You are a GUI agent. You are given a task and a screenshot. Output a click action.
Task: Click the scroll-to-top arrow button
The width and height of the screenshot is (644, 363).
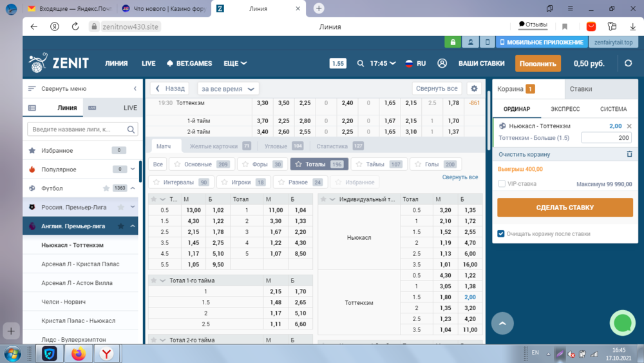(502, 323)
